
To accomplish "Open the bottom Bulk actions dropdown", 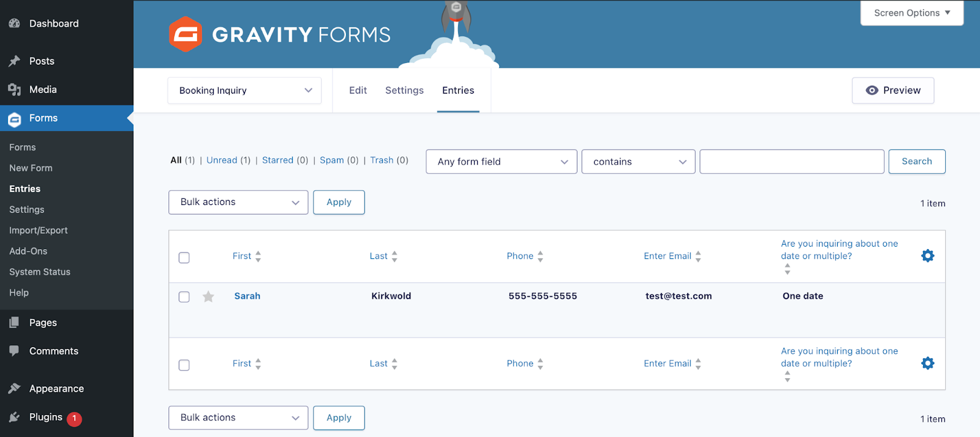I will click(238, 418).
